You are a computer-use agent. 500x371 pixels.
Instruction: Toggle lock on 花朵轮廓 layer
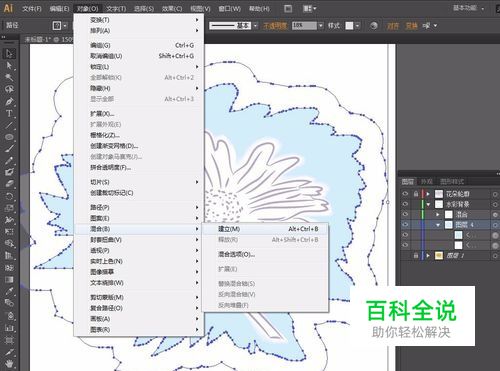[416, 194]
